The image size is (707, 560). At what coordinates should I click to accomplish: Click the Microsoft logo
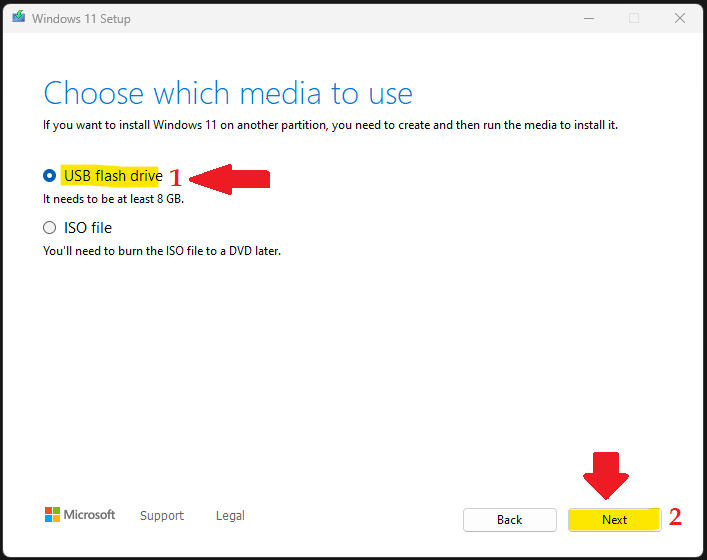tap(80, 514)
